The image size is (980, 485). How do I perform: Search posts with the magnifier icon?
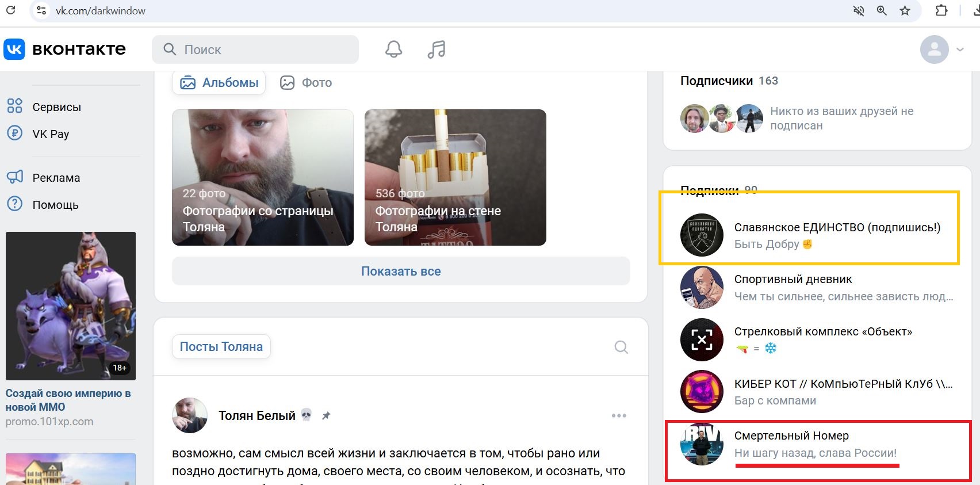(x=621, y=347)
